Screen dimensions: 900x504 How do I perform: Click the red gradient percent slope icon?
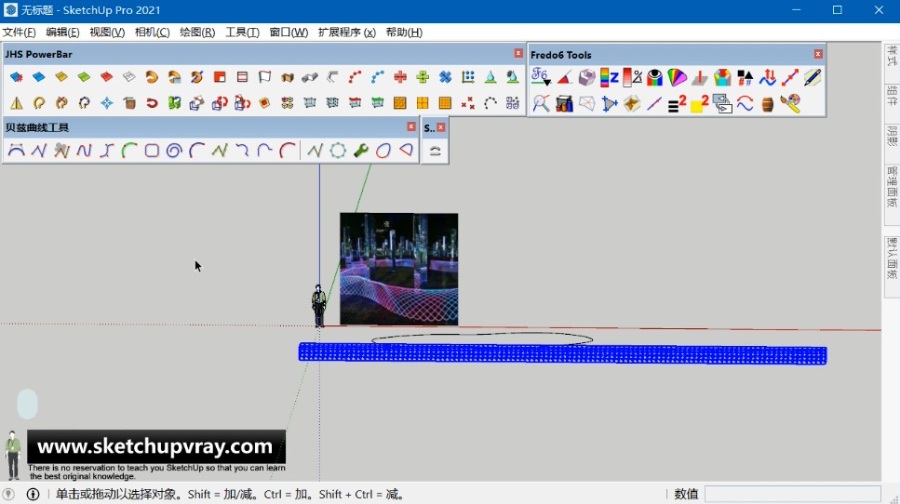pos(632,77)
